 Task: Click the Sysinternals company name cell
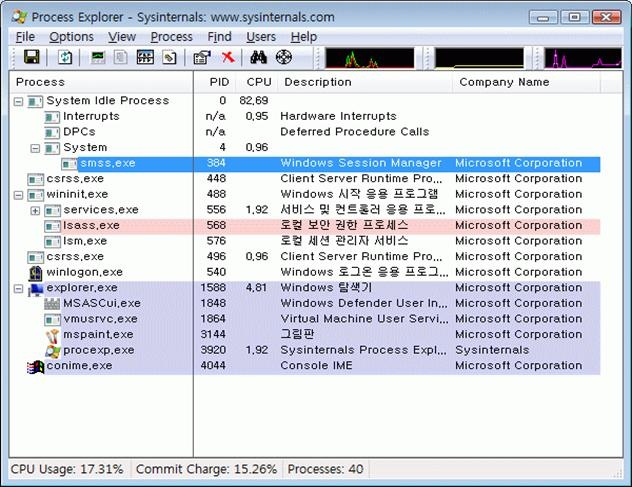coord(492,350)
